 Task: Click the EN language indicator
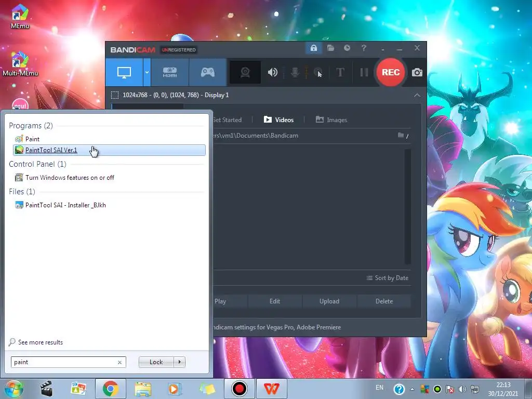point(380,388)
